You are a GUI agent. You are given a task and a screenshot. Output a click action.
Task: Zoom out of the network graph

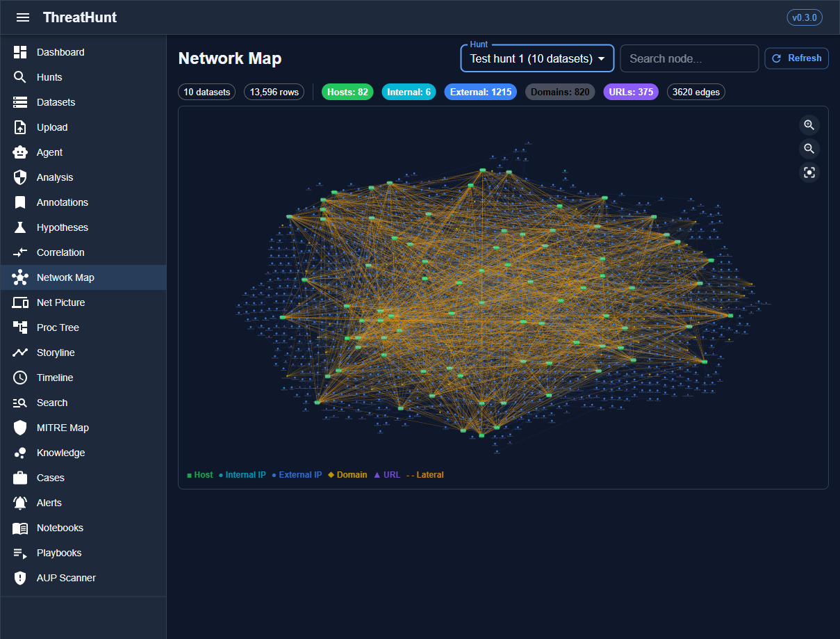coord(809,149)
